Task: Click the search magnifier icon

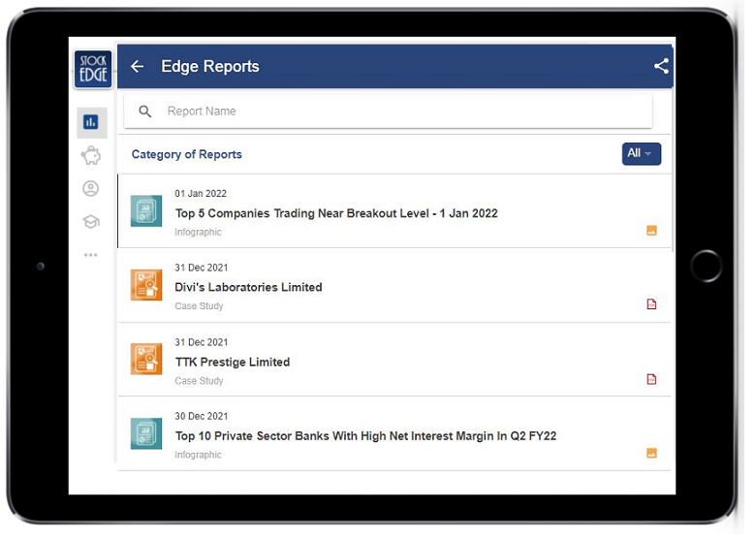Action: pyautogui.click(x=147, y=112)
